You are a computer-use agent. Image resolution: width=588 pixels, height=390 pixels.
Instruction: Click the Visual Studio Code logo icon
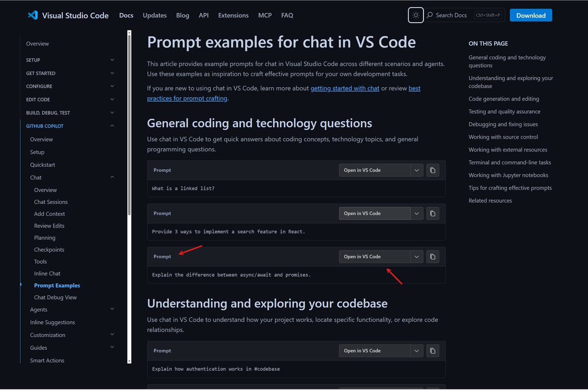[x=33, y=15]
